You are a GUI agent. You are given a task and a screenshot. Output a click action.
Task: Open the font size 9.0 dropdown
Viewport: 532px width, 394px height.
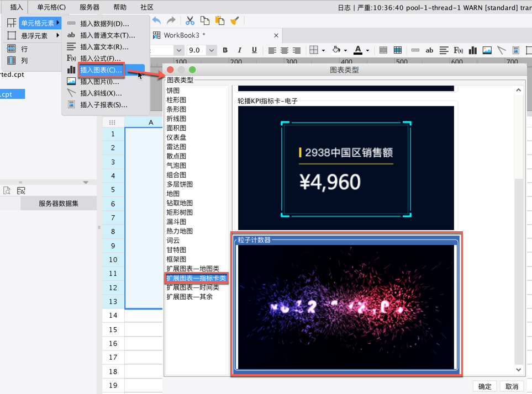(x=212, y=50)
